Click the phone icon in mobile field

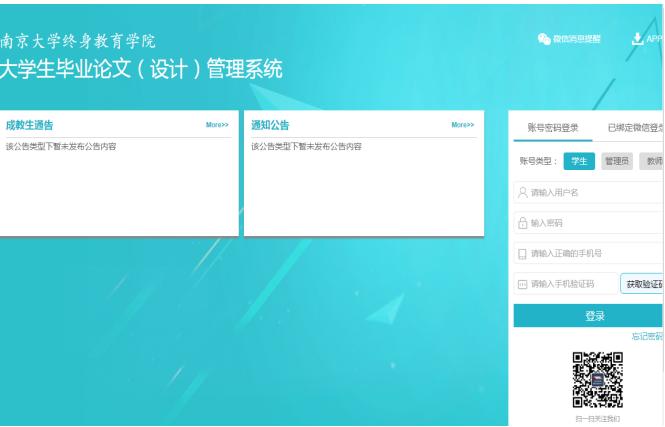click(522, 254)
